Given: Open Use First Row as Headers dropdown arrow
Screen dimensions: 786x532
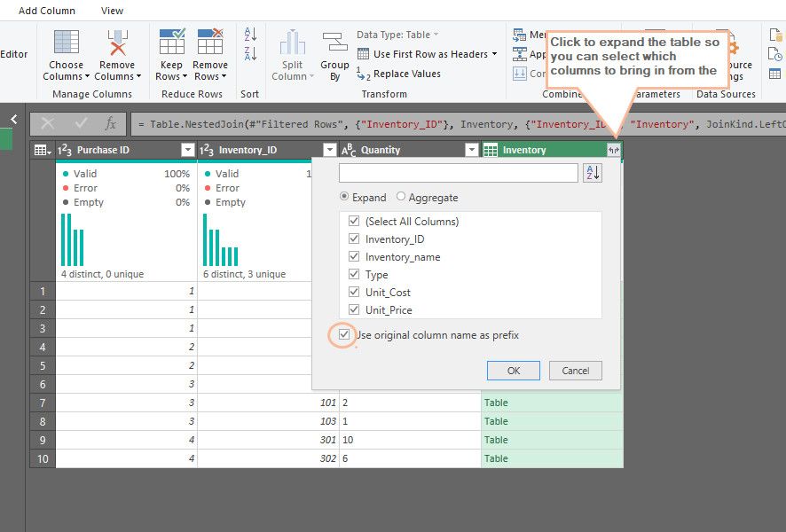Looking at the screenshot, I should (494, 54).
